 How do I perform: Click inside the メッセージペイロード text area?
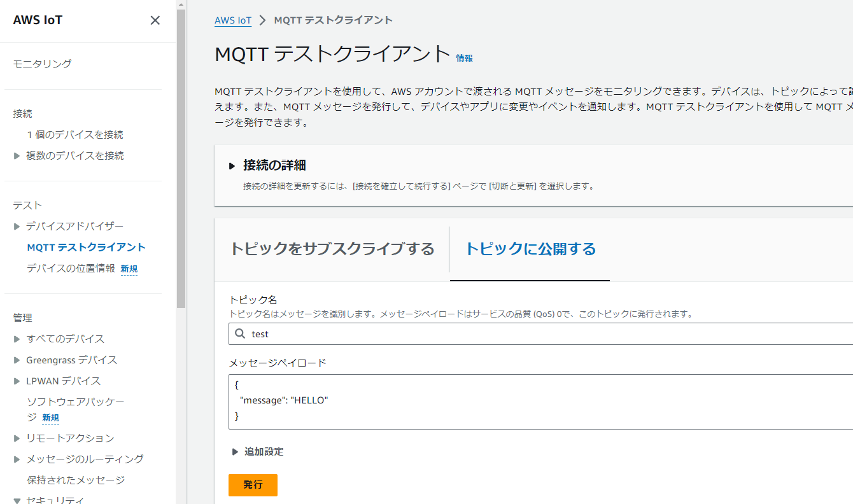(540, 402)
